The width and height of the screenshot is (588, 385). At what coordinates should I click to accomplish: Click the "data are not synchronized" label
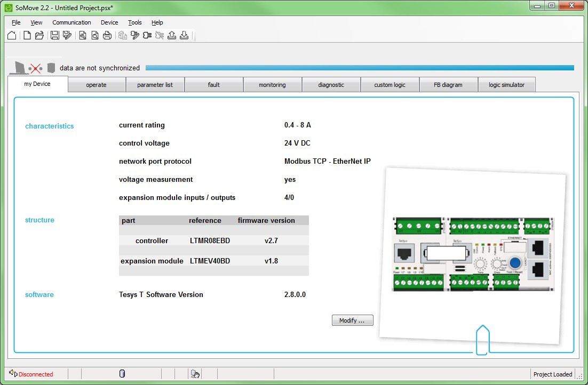point(100,68)
